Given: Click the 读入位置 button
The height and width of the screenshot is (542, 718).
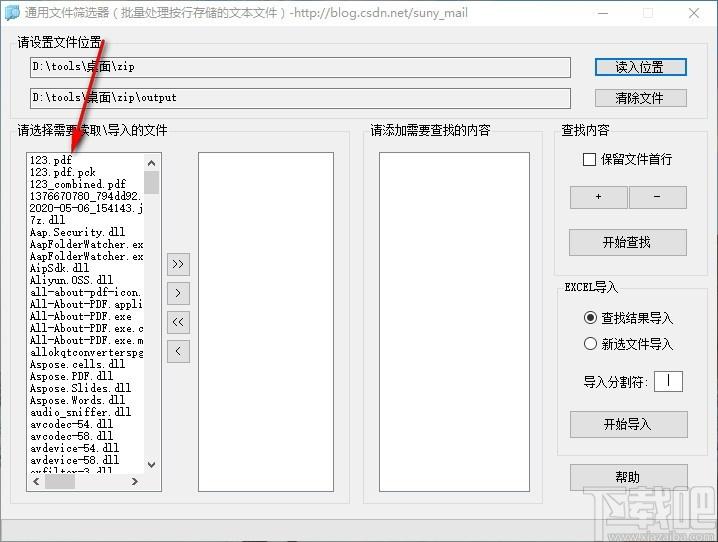Looking at the screenshot, I should pyautogui.click(x=641, y=67).
